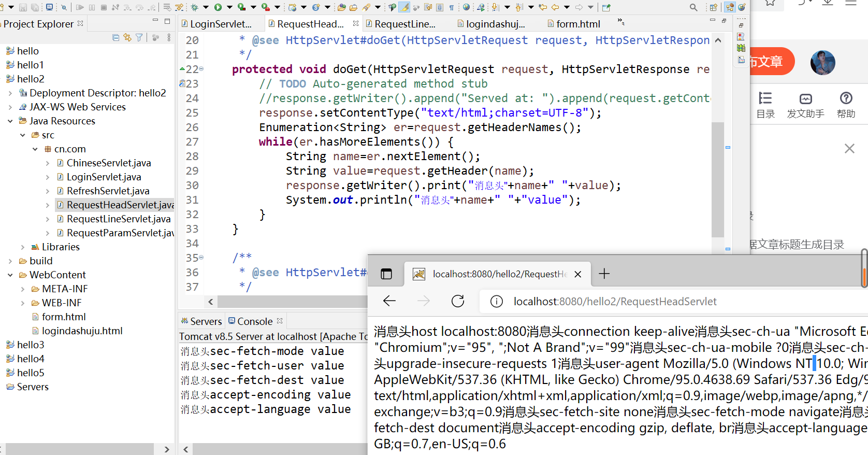868x455 pixels.
Task: Collapse the WebContent folder node
Action: [10, 275]
